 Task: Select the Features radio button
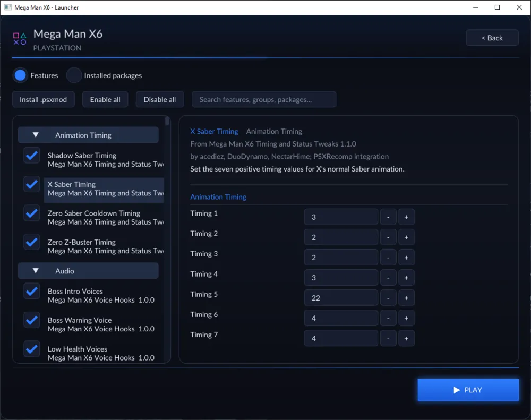click(x=20, y=75)
